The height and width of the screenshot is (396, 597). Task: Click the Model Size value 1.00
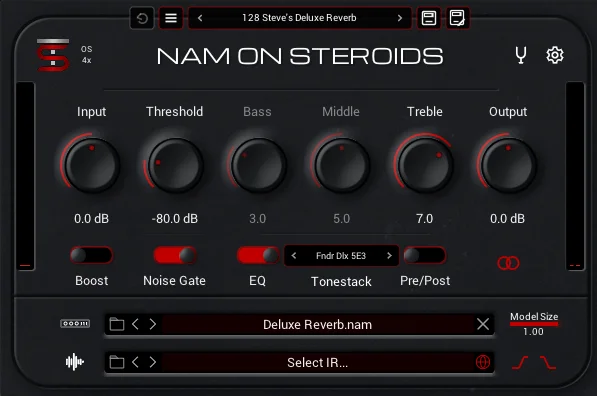533,332
